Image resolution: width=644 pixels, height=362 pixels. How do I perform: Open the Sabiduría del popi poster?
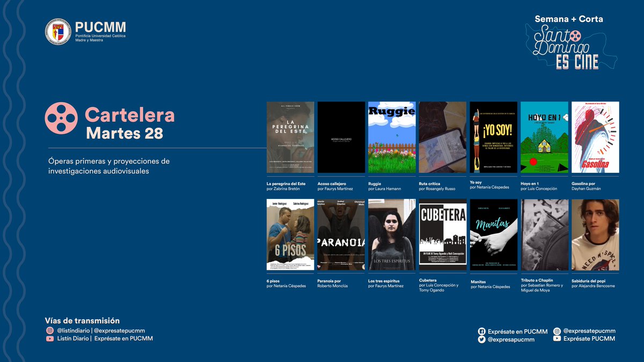[596, 235]
